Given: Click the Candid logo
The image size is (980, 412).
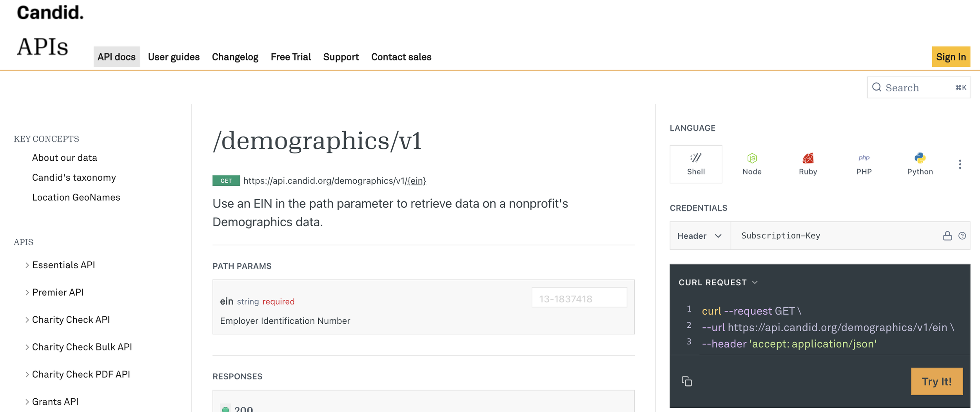Looking at the screenshot, I should pyautogui.click(x=50, y=13).
